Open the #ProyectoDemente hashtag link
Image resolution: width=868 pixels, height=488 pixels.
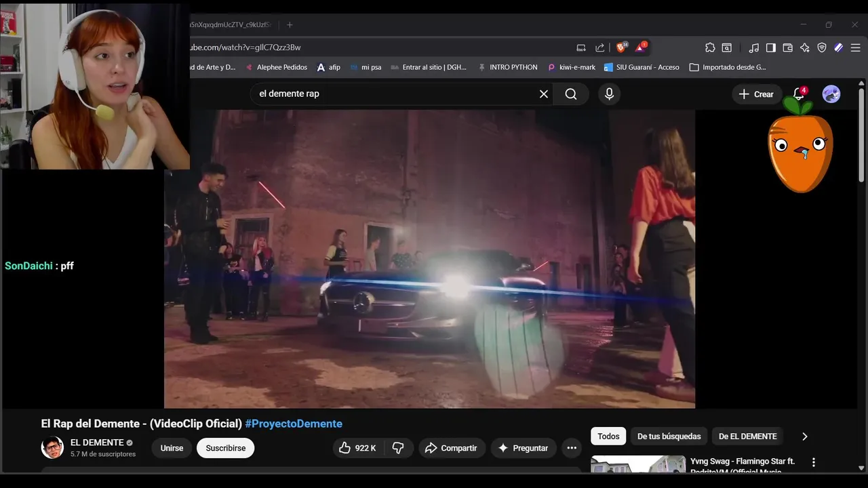(294, 424)
